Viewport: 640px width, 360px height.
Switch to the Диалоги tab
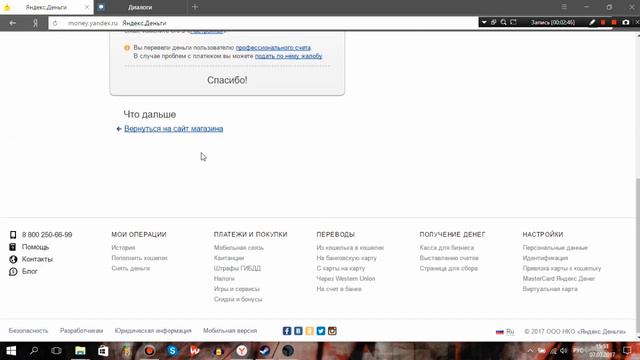point(140,7)
